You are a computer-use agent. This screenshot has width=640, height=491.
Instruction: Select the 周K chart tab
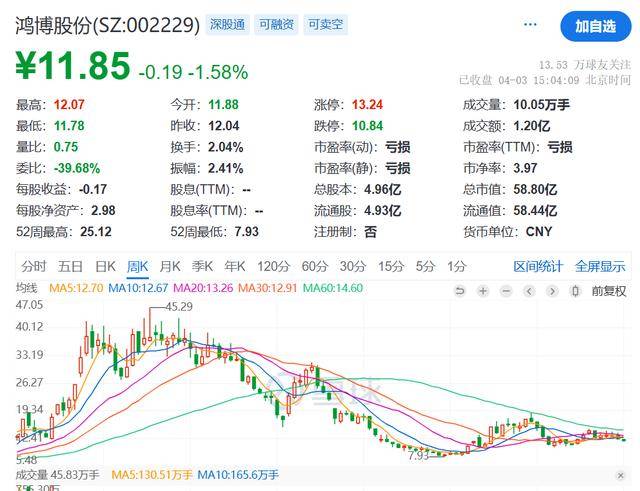pos(138,267)
